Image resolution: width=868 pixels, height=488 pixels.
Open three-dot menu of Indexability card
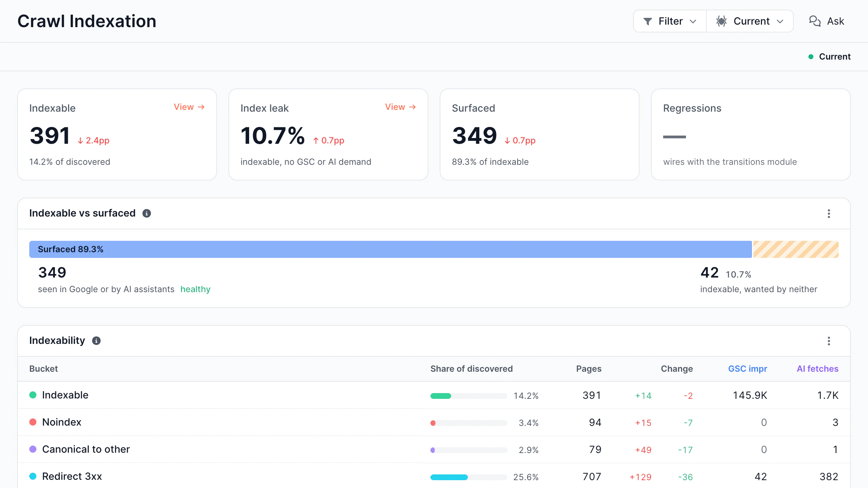point(829,341)
